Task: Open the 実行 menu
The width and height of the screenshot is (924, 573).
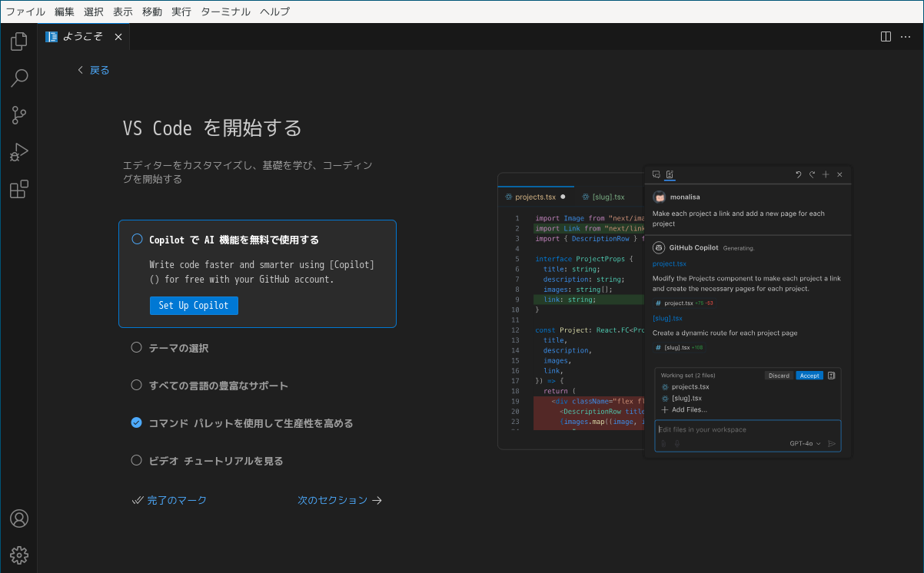Action: coord(181,12)
